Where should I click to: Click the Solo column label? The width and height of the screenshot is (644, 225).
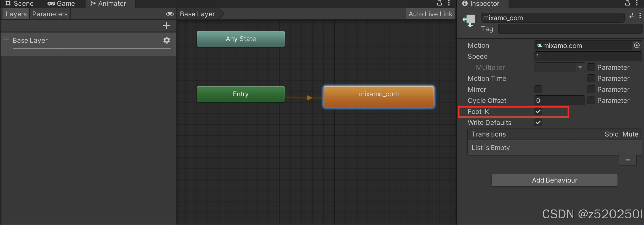tap(611, 134)
